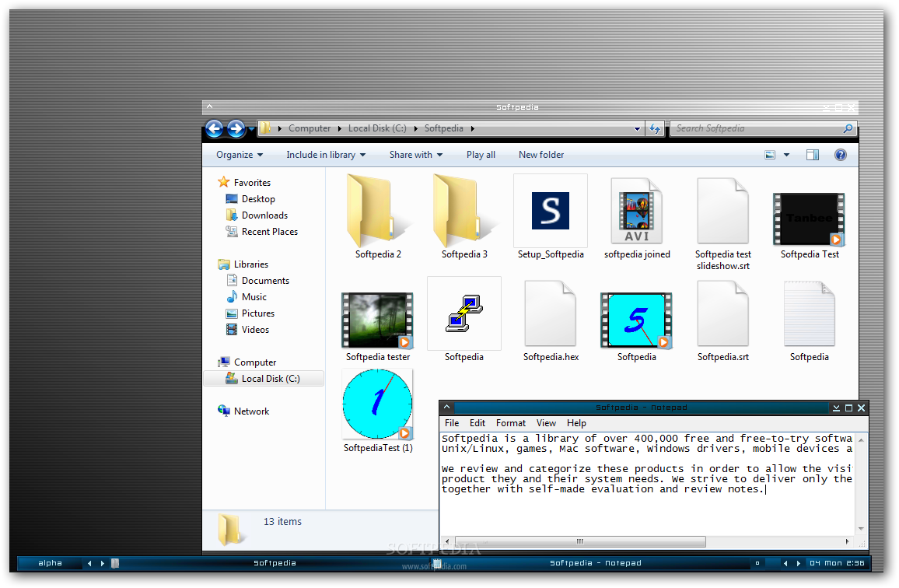Open the Format menu in Notepad

click(x=511, y=423)
